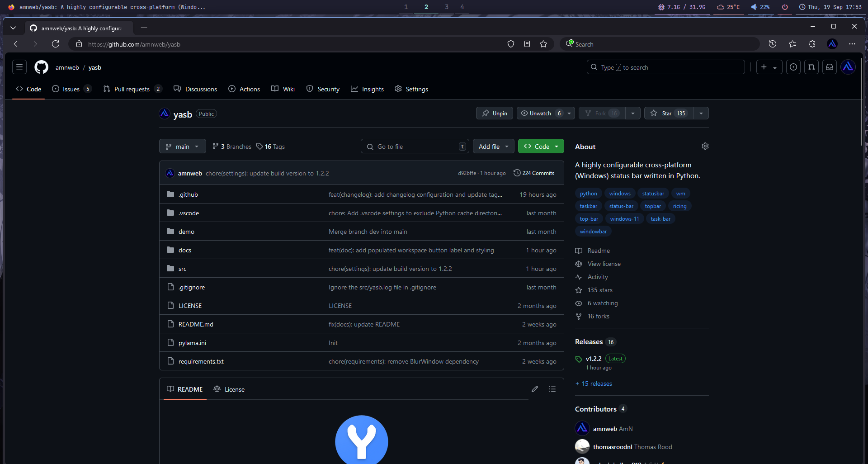The width and height of the screenshot is (868, 464).
Task: View the 16 Tags link
Action: pyautogui.click(x=270, y=146)
